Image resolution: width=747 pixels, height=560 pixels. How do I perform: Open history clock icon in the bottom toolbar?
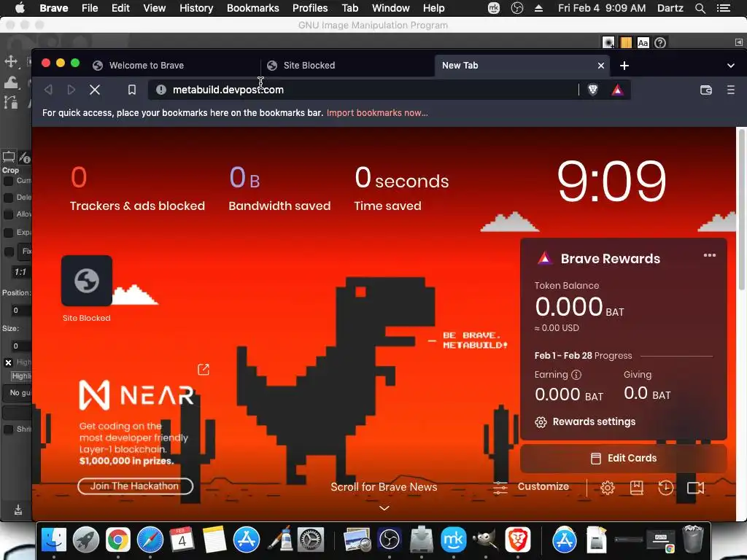[665, 488]
